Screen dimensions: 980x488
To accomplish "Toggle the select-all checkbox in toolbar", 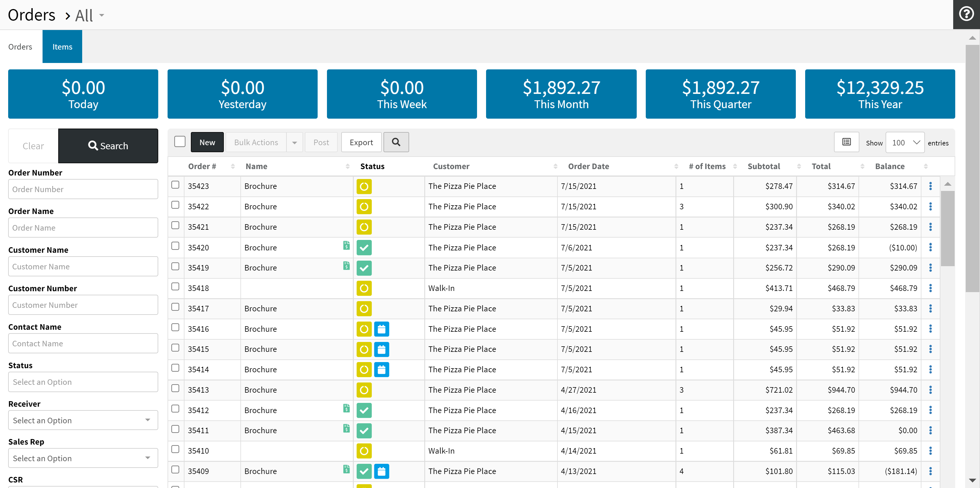I will 180,142.
